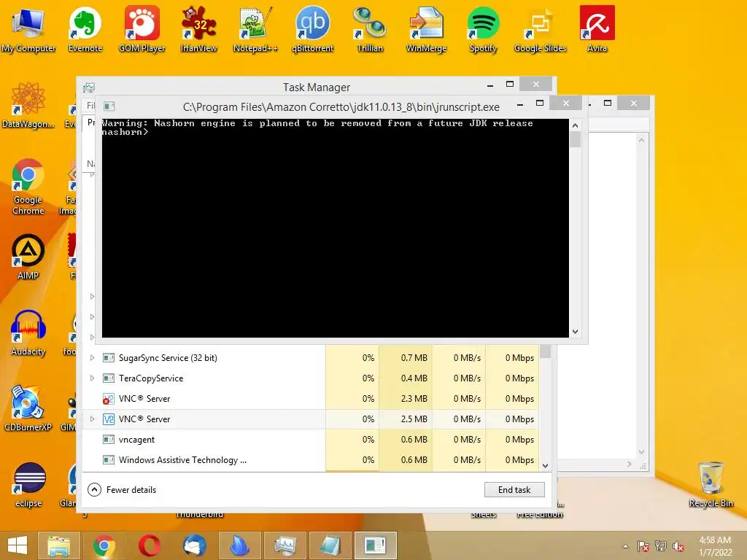Launch Audacity from the desktop
747x560 pixels.
pos(28,332)
